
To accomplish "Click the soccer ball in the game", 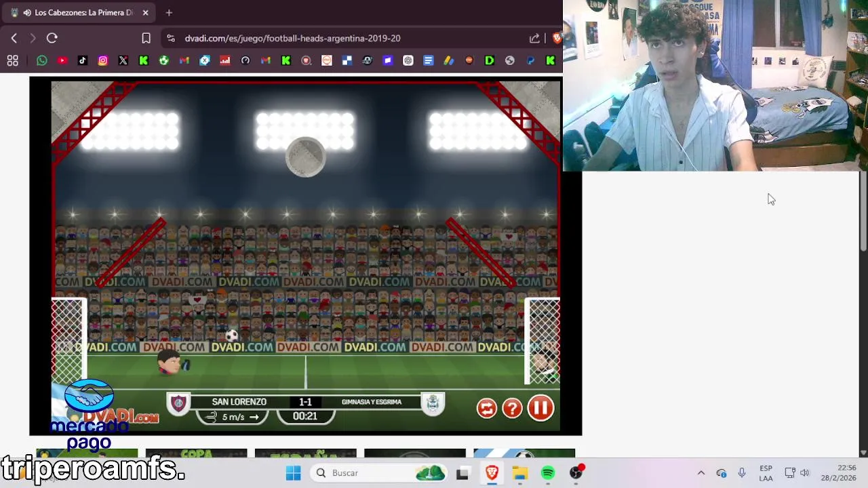I will click(231, 335).
